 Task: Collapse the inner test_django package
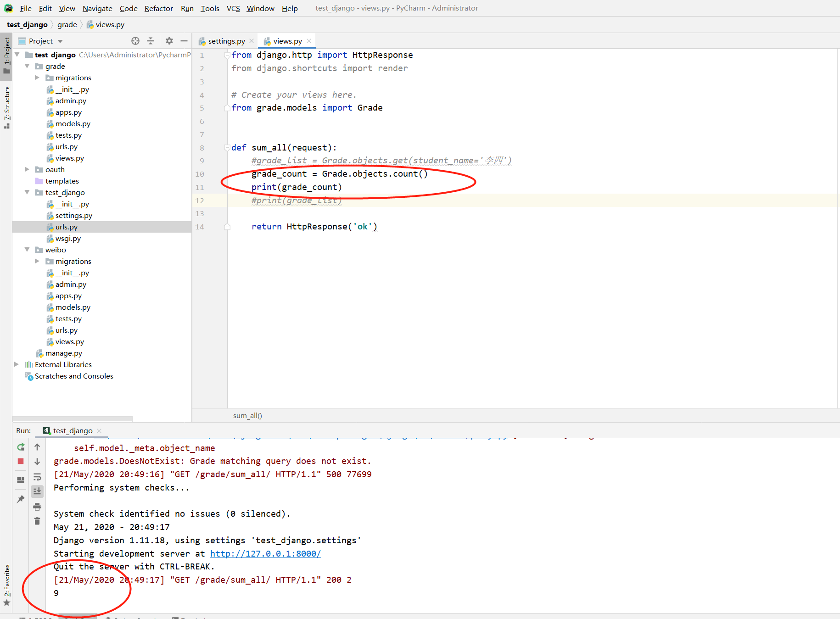click(x=27, y=192)
